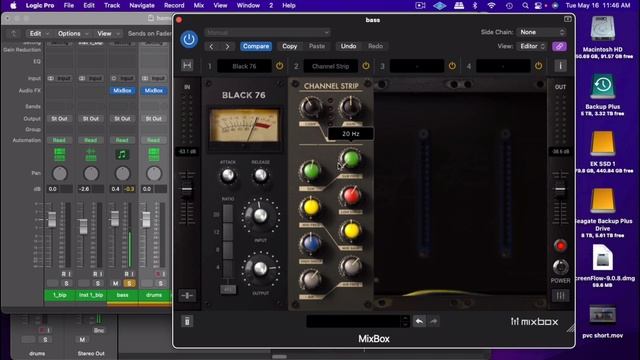Click the pan knob on drums channel
640x360 pixels.
154,174
